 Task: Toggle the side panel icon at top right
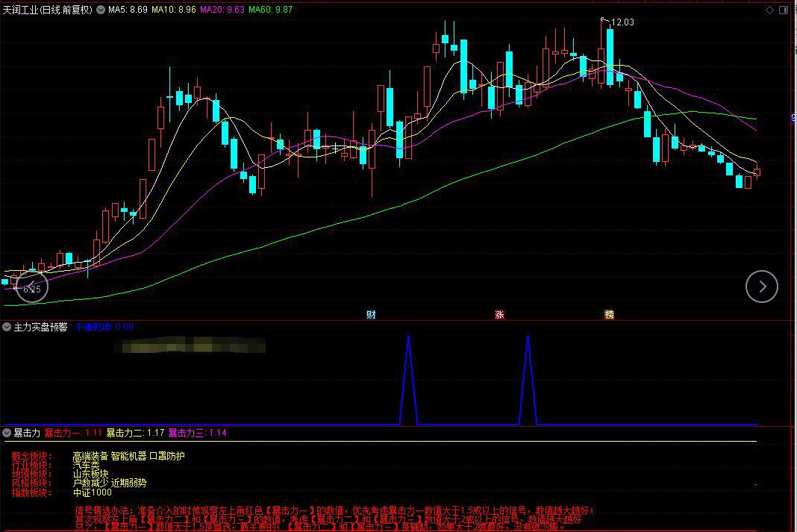click(x=783, y=10)
